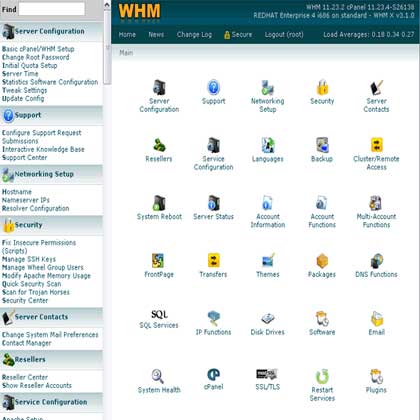Collapse the Server Configuration sidebar section header

point(51,32)
